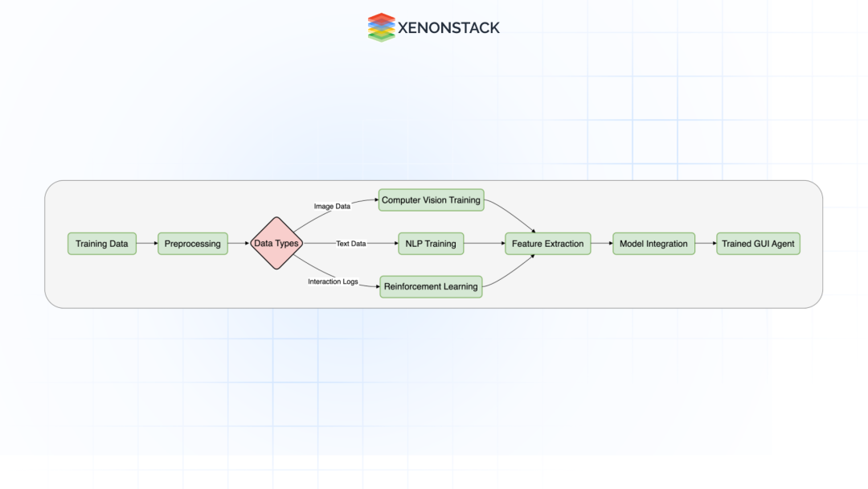868x489 pixels.
Task: Click the Data Types diamond node
Action: pyautogui.click(x=276, y=243)
